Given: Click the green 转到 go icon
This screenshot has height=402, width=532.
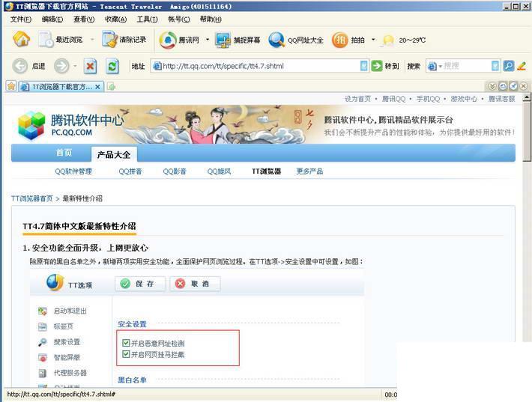Looking at the screenshot, I should tap(377, 66).
